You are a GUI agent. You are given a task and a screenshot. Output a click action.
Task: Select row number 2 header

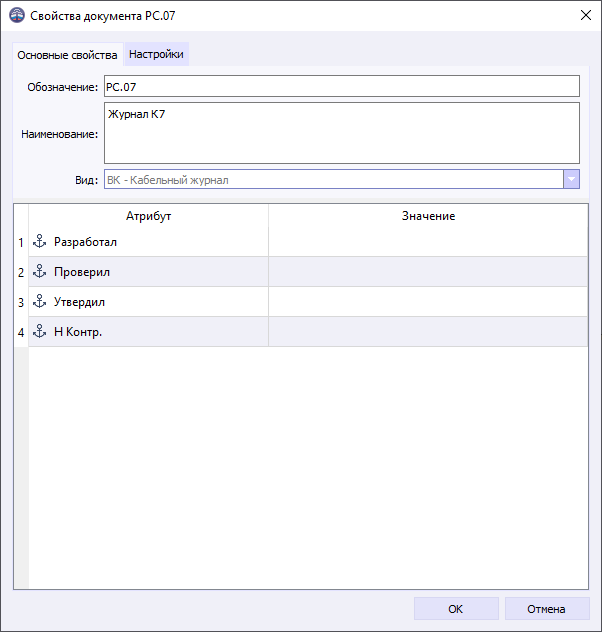(x=21, y=272)
